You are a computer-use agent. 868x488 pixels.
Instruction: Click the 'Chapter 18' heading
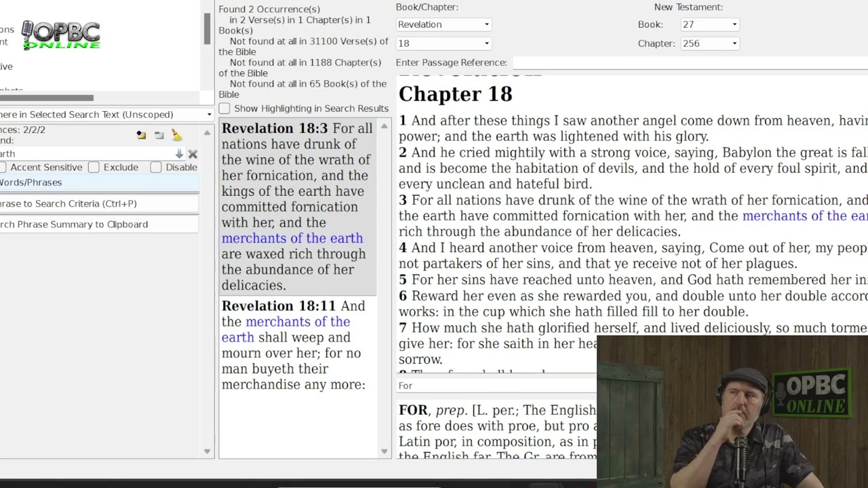455,94
